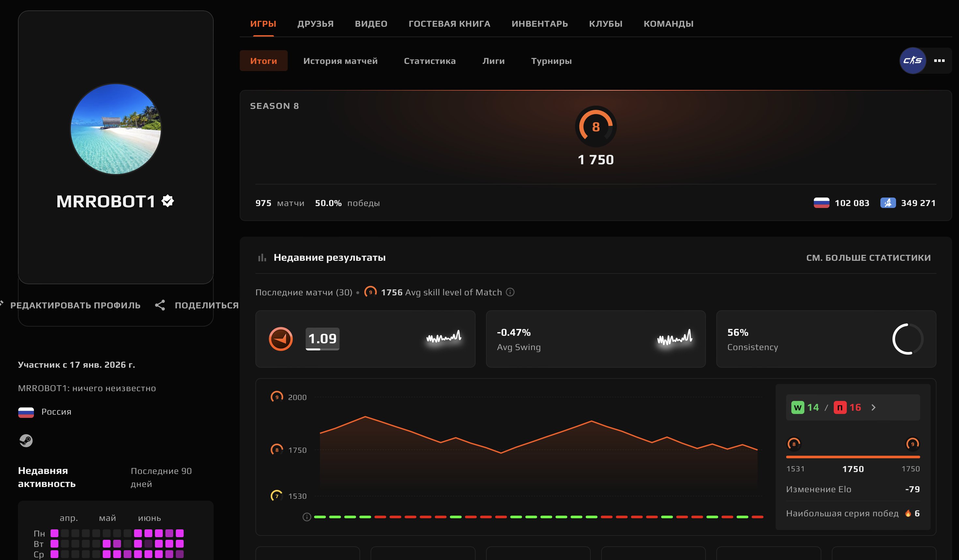Click the Последние 90 дней label
Image resolution: width=959 pixels, height=560 pixels.
coord(161,477)
